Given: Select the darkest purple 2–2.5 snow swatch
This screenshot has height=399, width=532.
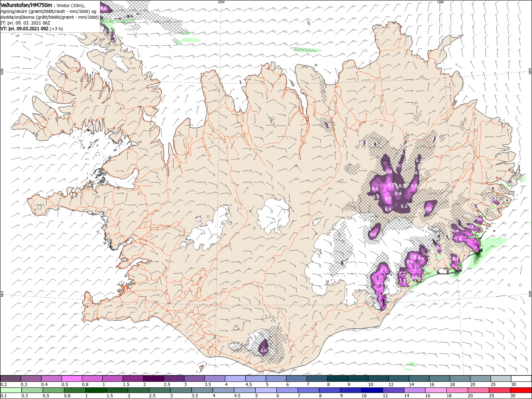Looking at the screenshot, I should pos(153,379).
